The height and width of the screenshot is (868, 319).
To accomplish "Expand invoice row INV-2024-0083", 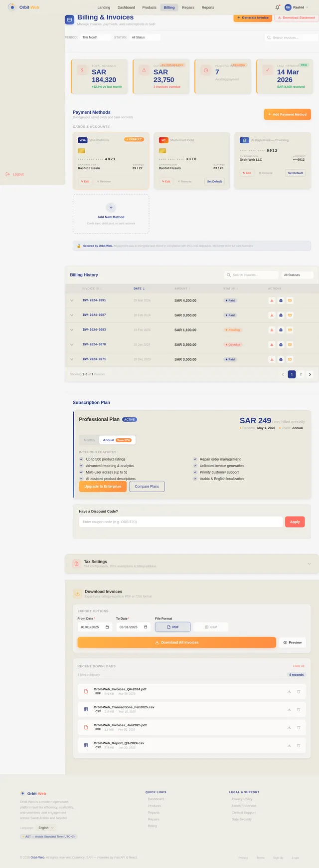I will (72, 330).
